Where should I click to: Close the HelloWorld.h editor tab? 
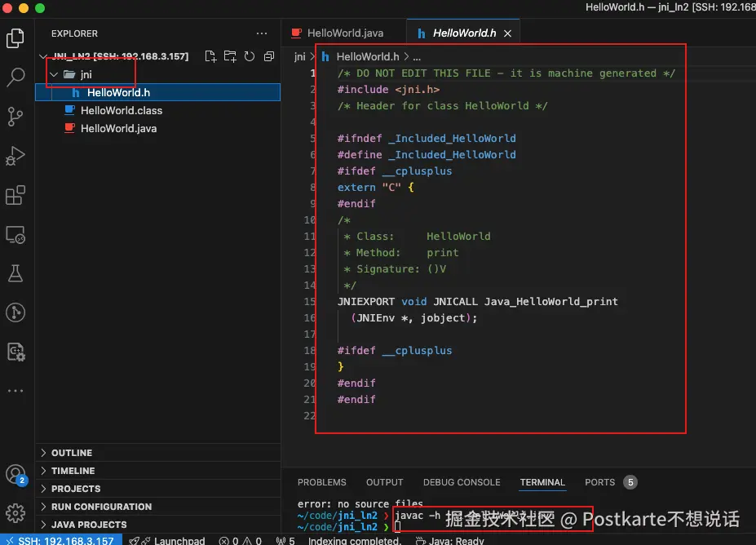[508, 33]
